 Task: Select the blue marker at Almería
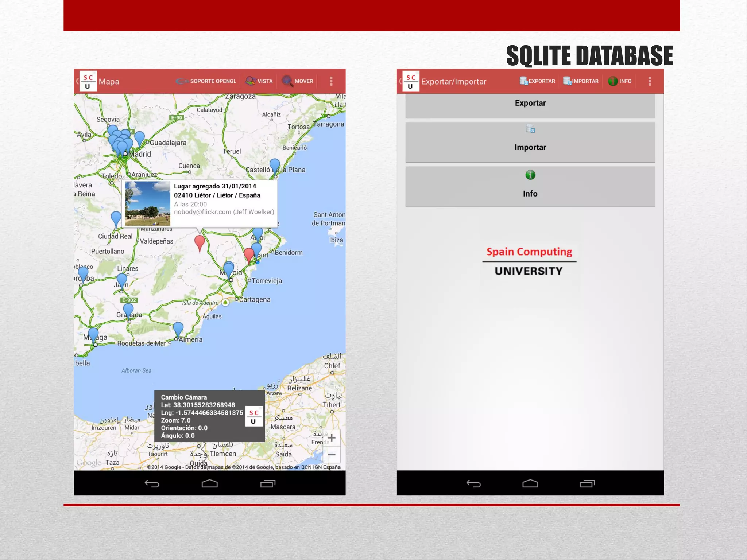click(x=178, y=330)
